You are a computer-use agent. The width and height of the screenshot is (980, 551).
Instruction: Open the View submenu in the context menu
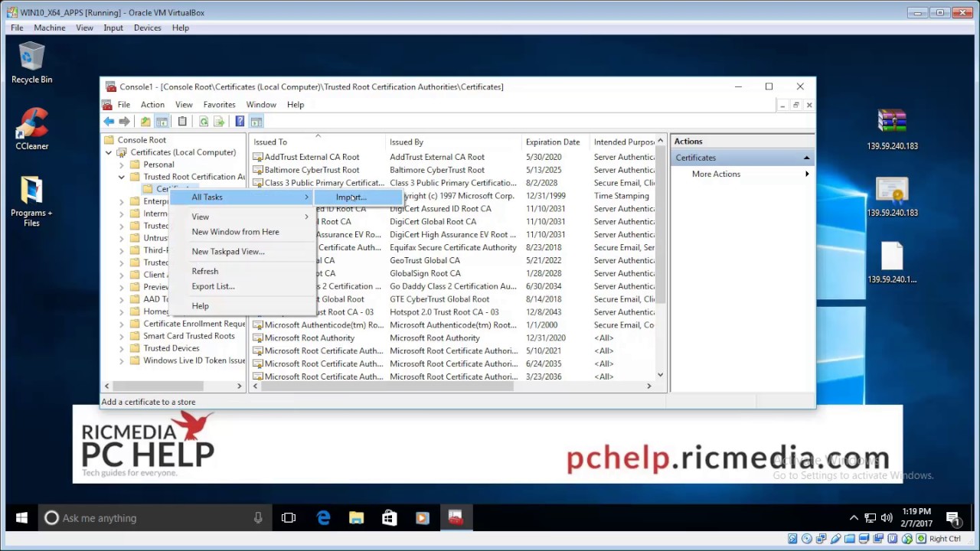pyautogui.click(x=243, y=217)
